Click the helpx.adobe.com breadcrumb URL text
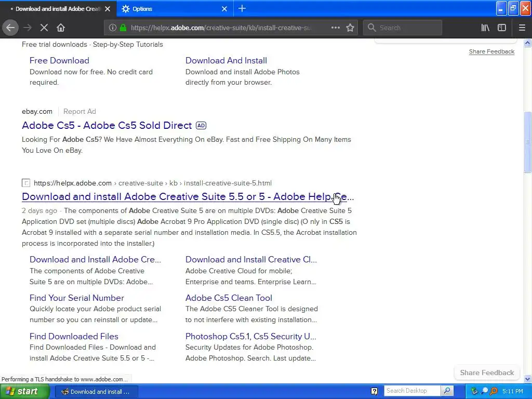Viewport: 532px width, 399px height. pos(153,183)
